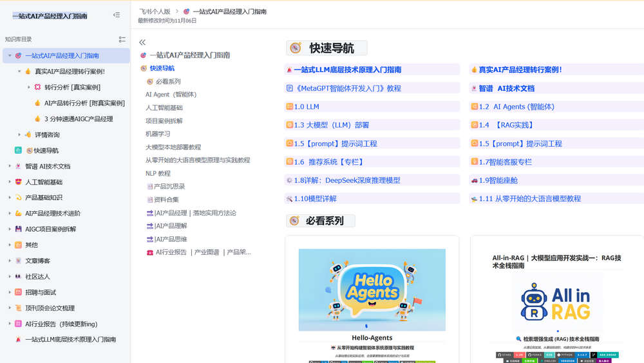Collapse the 一站式AI产品经理入门指南 tree node
Image resolution: width=644 pixels, height=363 pixels.
pyautogui.click(x=10, y=55)
